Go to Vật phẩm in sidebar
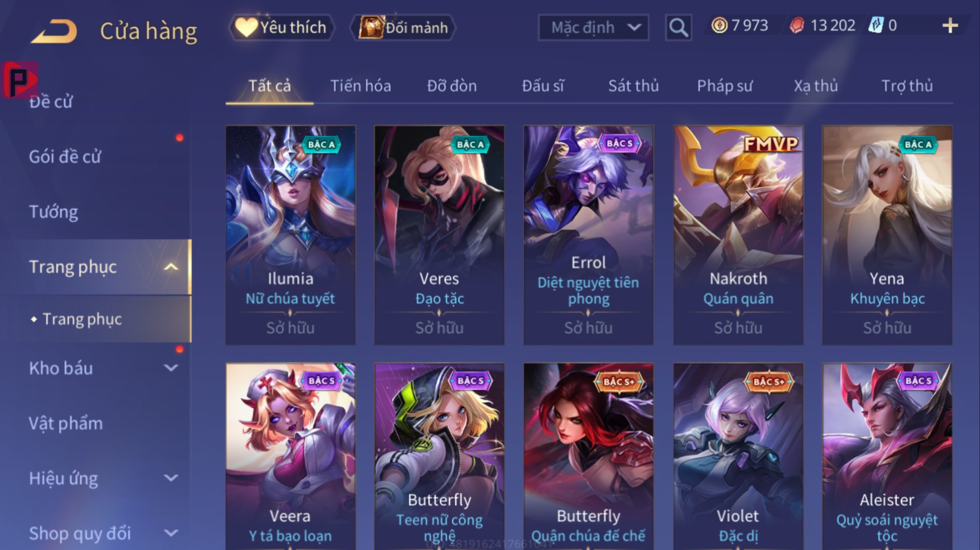The width and height of the screenshot is (980, 550). click(66, 423)
